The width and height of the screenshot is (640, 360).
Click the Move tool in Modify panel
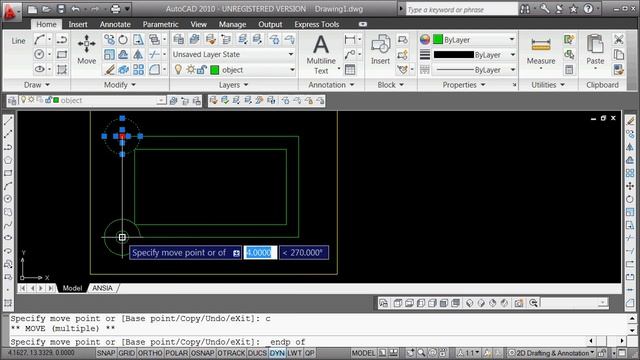87,49
